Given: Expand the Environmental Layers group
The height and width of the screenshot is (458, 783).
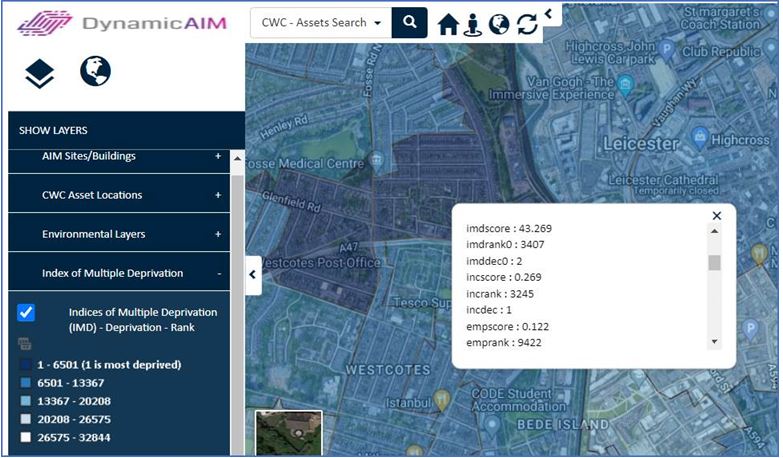Looking at the screenshot, I should tap(119, 234).
